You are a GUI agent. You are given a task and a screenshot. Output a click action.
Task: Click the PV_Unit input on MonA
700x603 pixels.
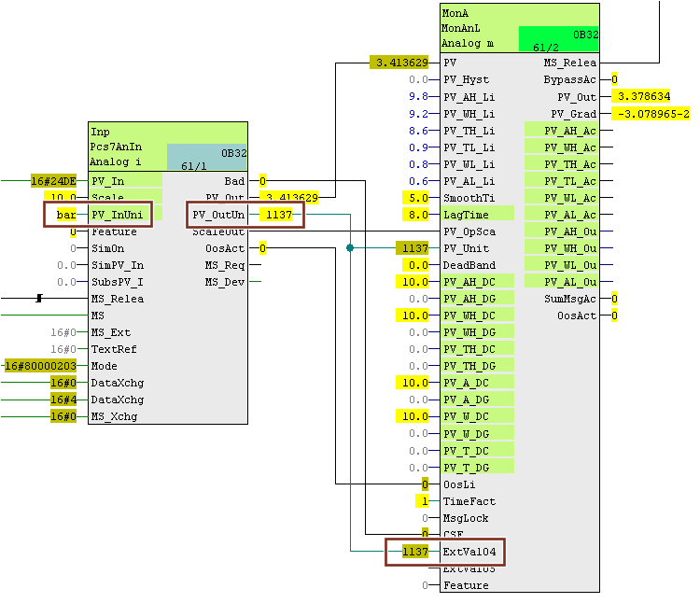(467, 248)
